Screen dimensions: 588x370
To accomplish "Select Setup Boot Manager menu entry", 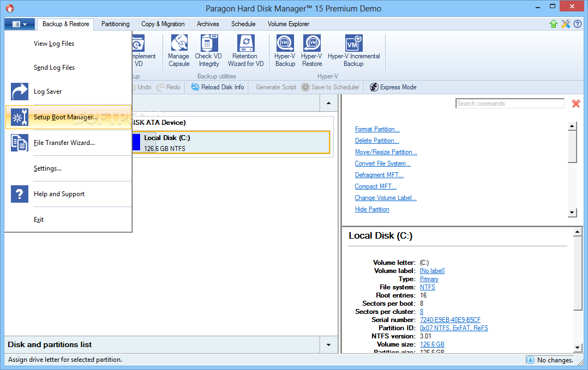I will pos(68,117).
